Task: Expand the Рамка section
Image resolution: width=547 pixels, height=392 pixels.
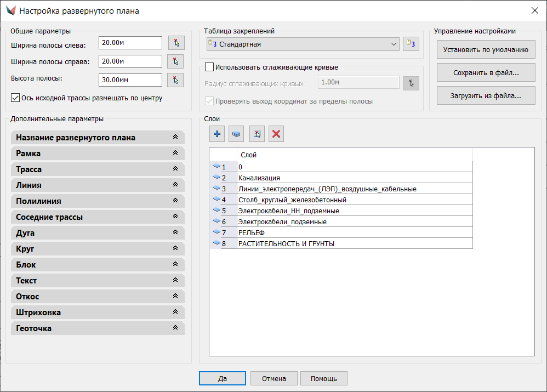Action: [97, 154]
